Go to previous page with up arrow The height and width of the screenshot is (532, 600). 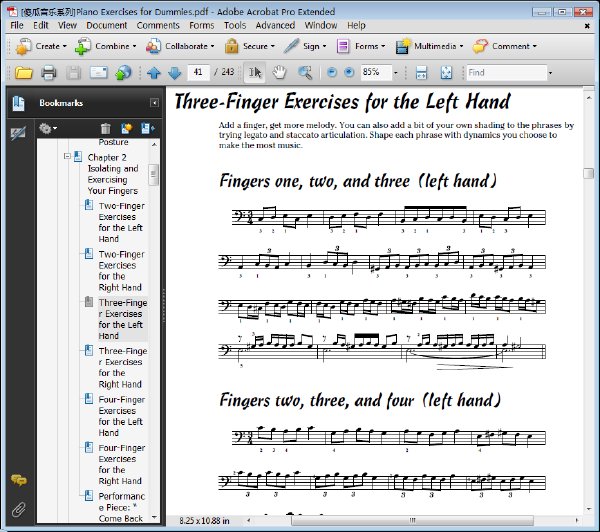[154, 72]
